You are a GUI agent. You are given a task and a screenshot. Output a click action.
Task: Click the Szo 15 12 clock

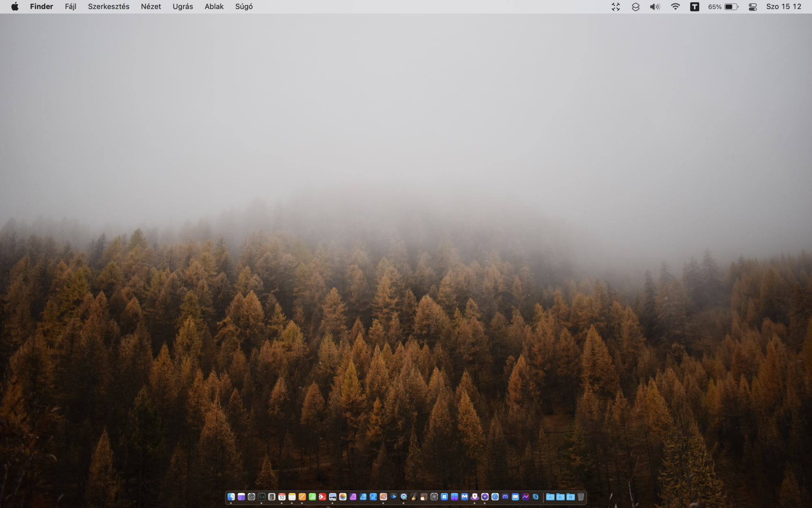[x=784, y=7]
